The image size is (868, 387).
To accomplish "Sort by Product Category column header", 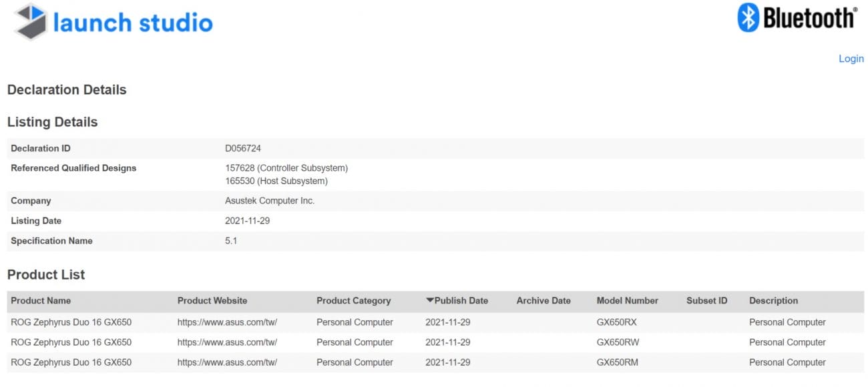I will tap(353, 301).
